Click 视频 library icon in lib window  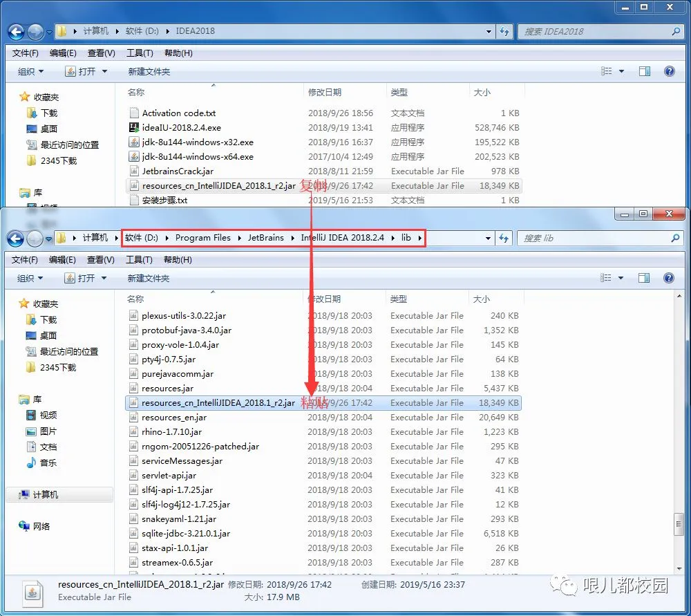tap(31, 415)
